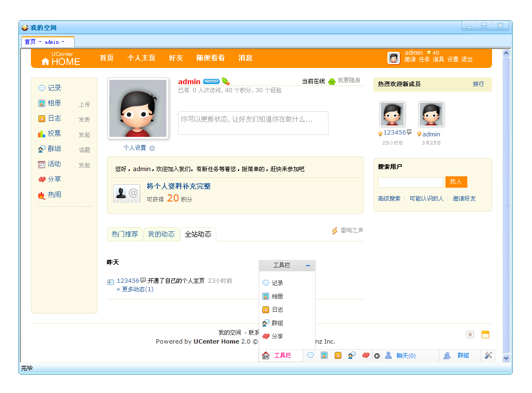Click the small avatar in orange header bar

(x=394, y=58)
